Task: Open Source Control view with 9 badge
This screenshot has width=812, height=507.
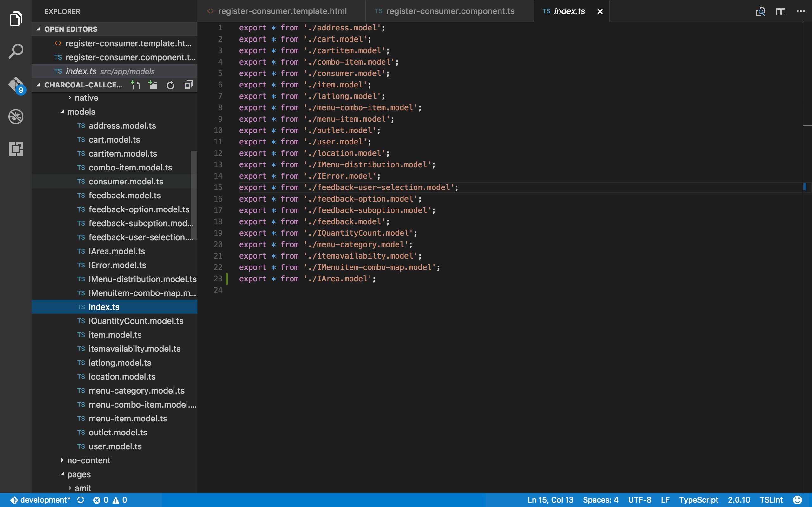Action: 16,85
